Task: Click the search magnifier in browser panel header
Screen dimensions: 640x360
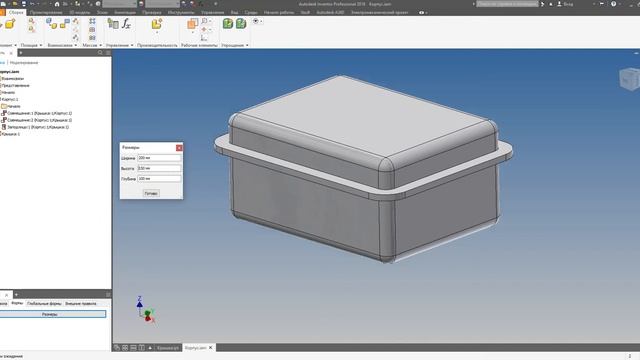Action: pyautogui.click(x=100, y=53)
